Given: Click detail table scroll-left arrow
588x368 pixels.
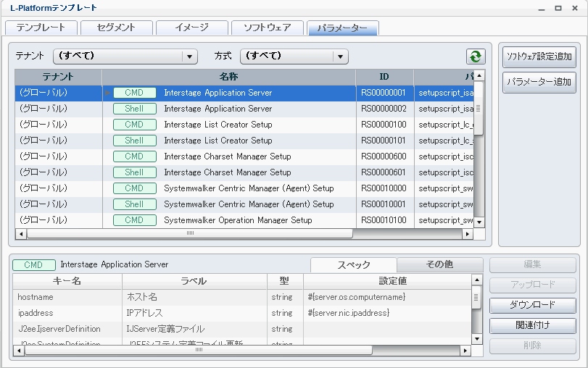Looking at the screenshot, I should coord(19,351).
